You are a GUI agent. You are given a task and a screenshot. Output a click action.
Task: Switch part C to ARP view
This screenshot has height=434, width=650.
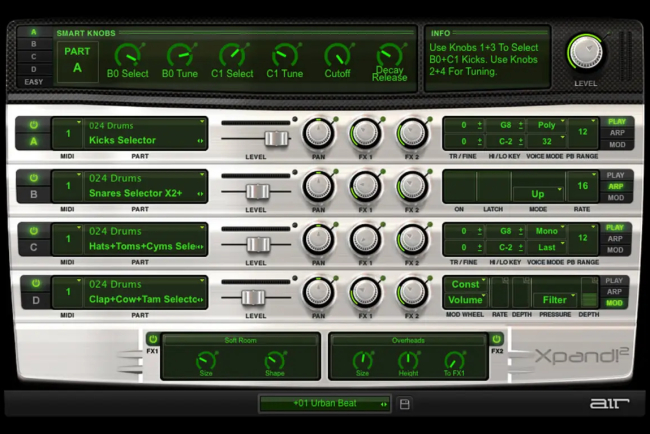tap(615, 239)
